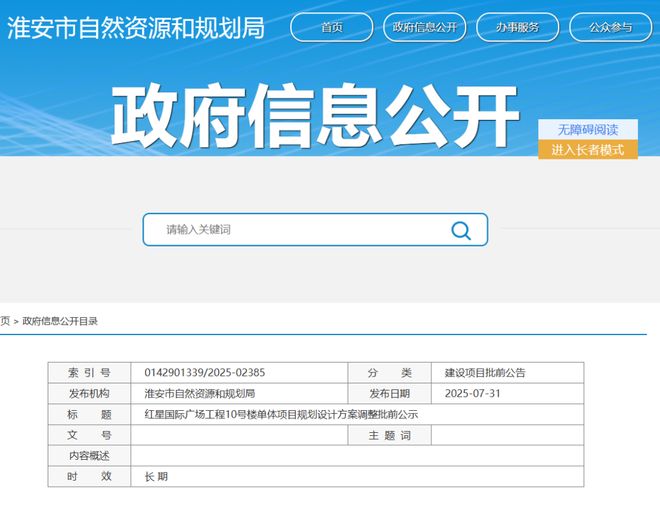
Task: Open the 首页 navigation tab
Action: 331,27
